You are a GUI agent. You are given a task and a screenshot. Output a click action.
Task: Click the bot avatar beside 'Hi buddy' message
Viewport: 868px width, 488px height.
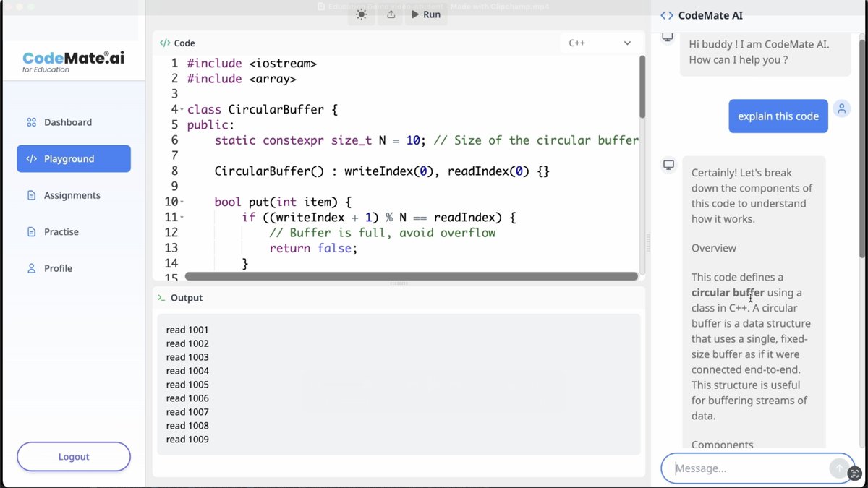coord(668,36)
